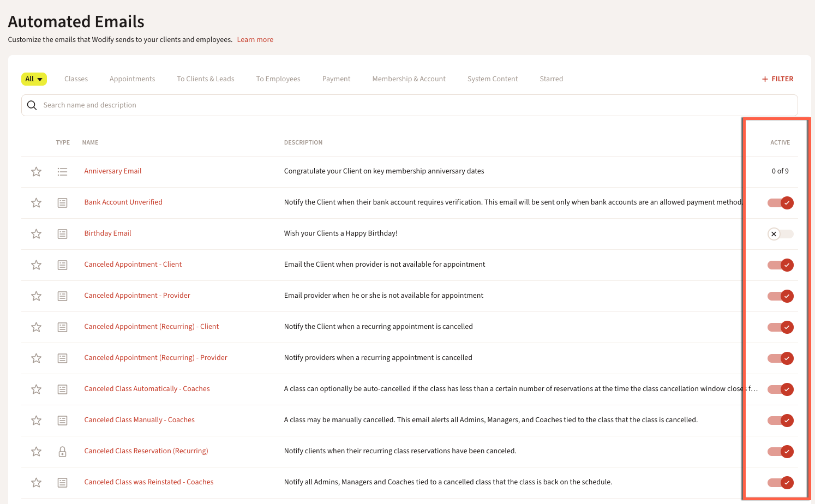This screenshot has width=815, height=504.
Task: Star Canceled Appointment (Recurring) - Provider row
Action: [36, 358]
